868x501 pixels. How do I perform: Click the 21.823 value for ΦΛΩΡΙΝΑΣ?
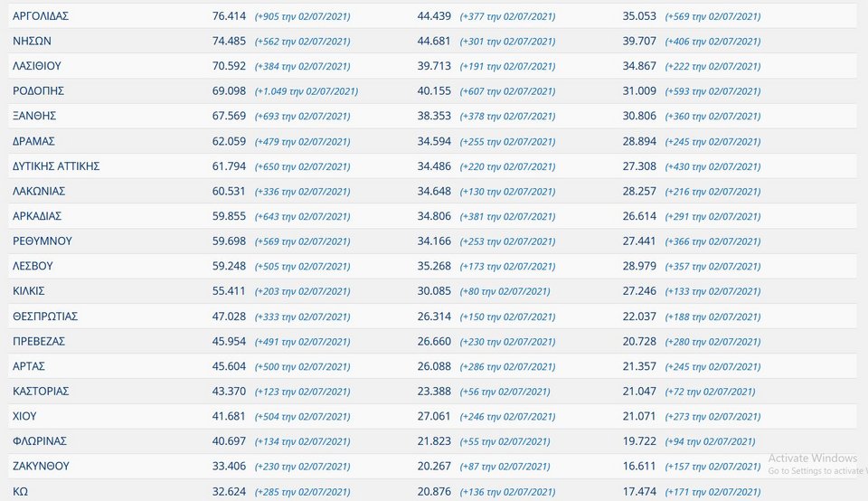click(x=434, y=440)
